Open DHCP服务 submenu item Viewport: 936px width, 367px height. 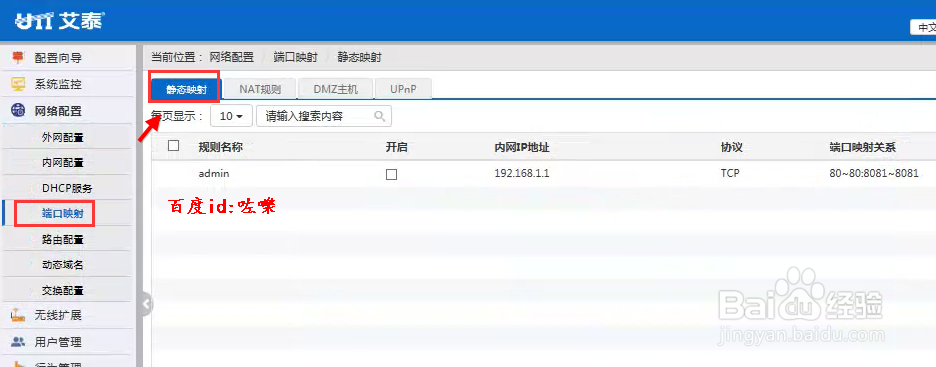pyautogui.click(x=67, y=188)
